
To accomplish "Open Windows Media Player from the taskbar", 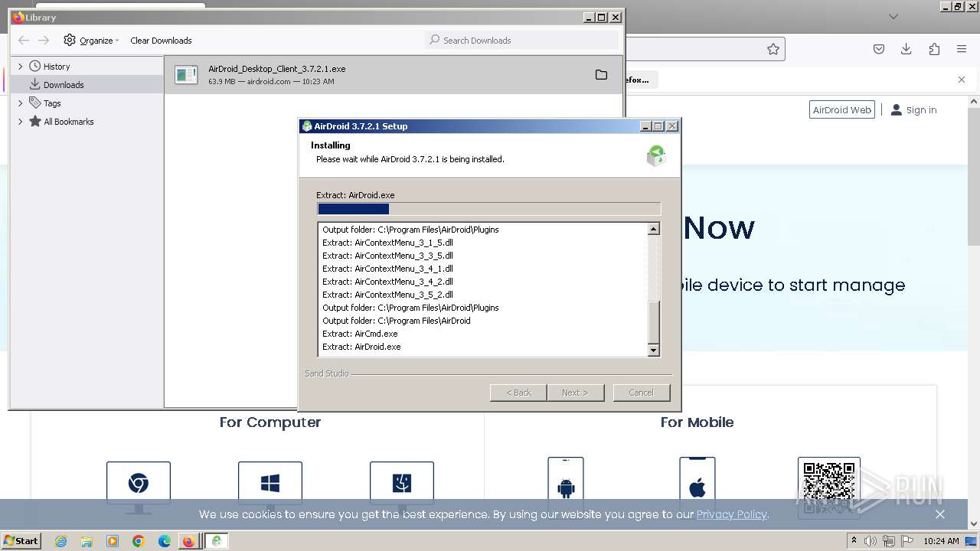I will tap(113, 541).
